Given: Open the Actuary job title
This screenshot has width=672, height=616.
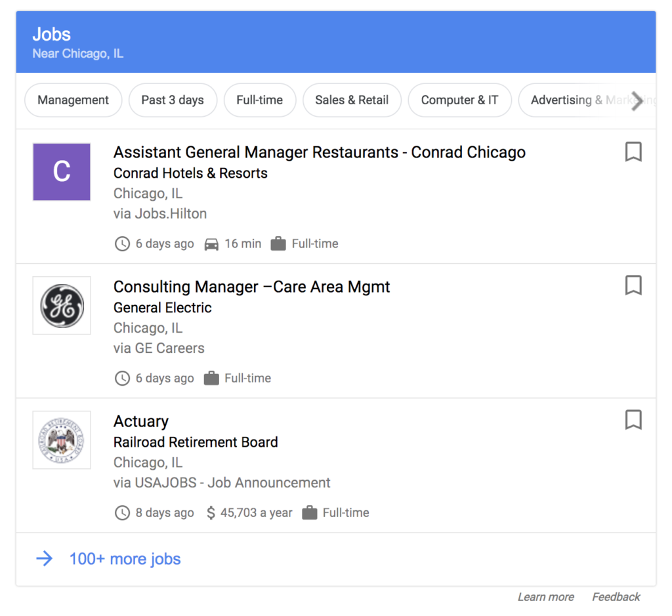Looking at the screenshot, I should [141, 421].
